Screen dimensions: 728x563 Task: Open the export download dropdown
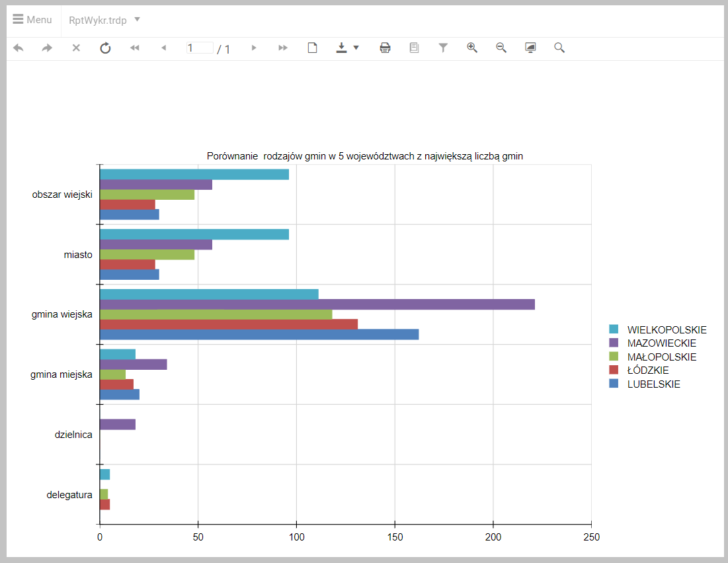coord(347,48)
